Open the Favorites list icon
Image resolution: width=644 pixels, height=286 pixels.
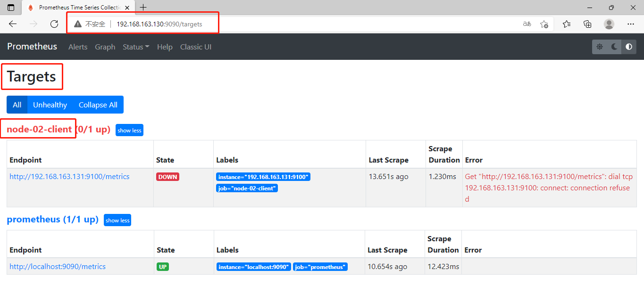[x=567, y=24]
